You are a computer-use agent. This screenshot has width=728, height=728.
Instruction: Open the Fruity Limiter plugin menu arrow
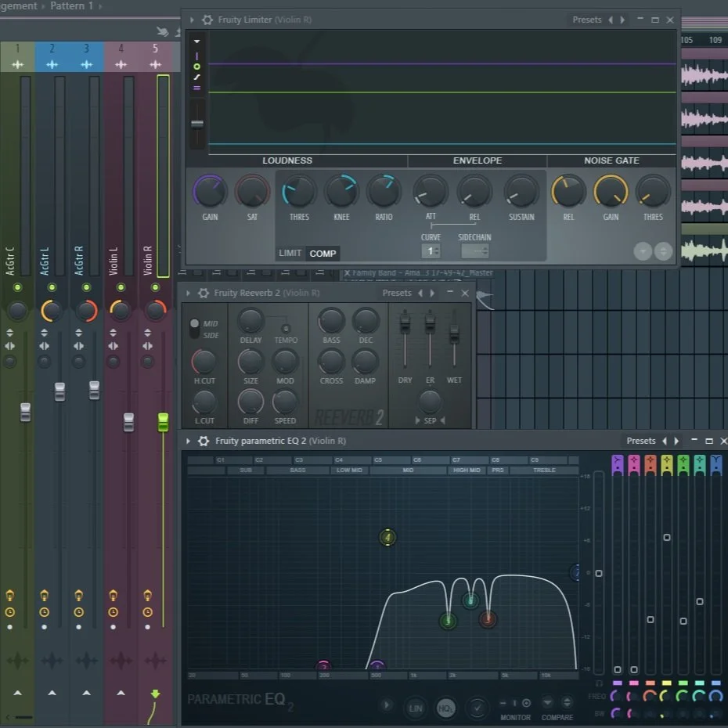pyautogui.click(x=192, y=20)
